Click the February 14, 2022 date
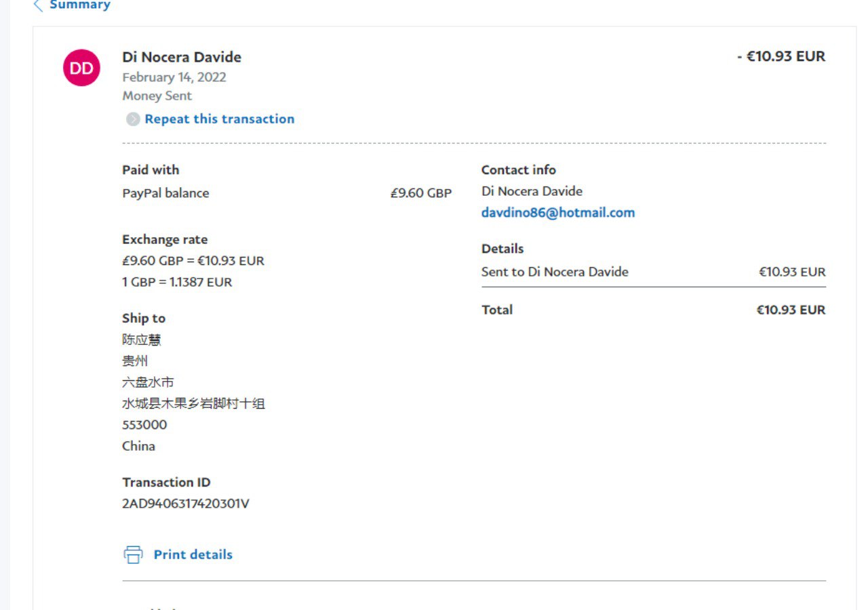This screenshot has width=868, height=610. coord(174,77)
